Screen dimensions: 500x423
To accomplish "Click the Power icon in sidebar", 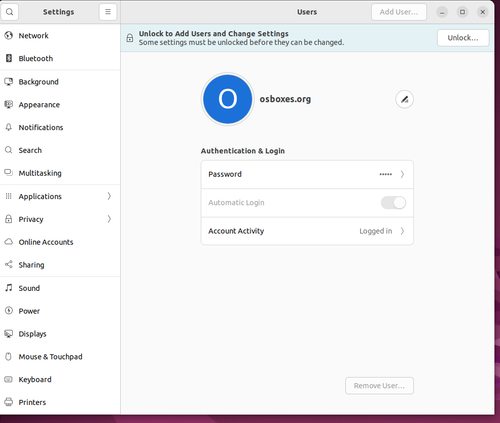I will pos(9,311).
